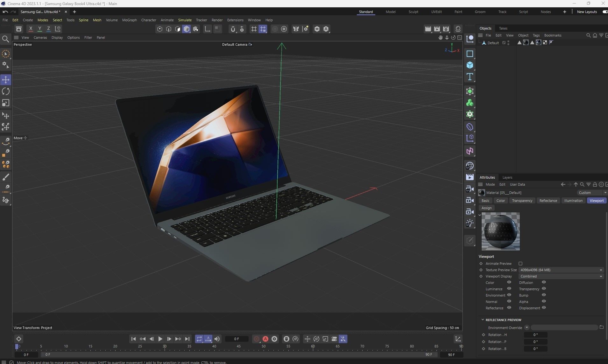Screen dimensions: 608x364
Task: Open the Reflectance material tab
Action: tap(548, 201)
